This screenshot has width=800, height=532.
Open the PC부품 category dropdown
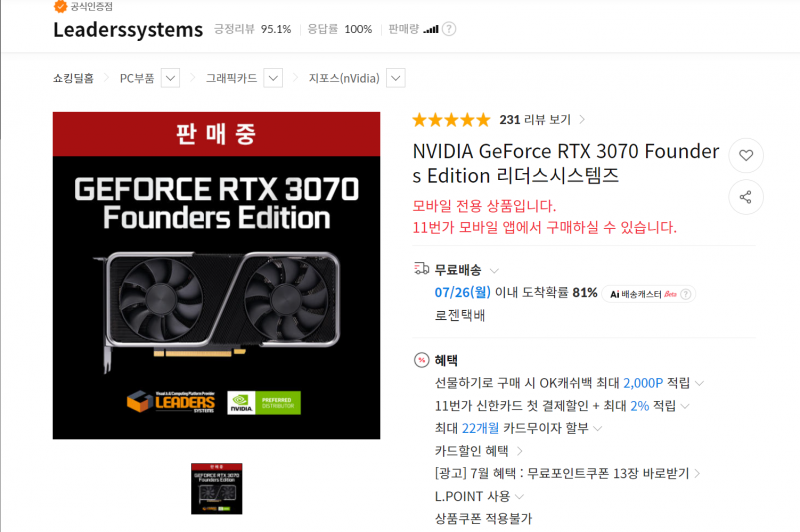tap(170, 78)
